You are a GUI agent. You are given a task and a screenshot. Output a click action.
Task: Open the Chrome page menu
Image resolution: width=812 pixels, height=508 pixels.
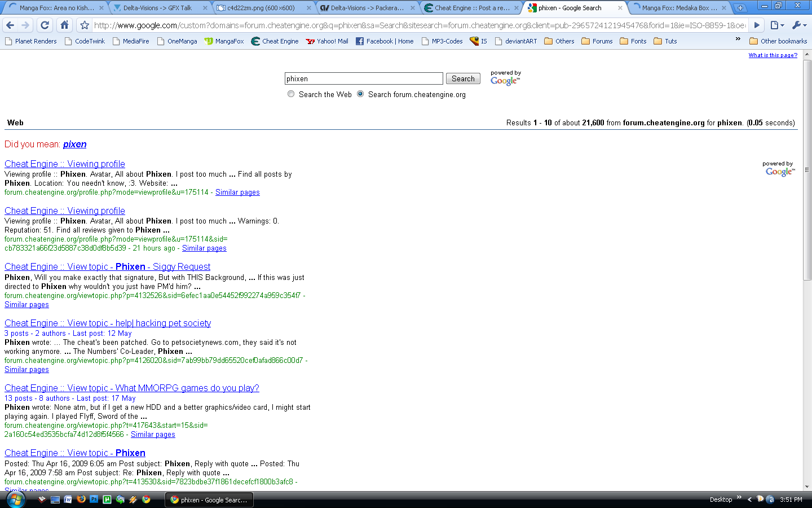777,25
